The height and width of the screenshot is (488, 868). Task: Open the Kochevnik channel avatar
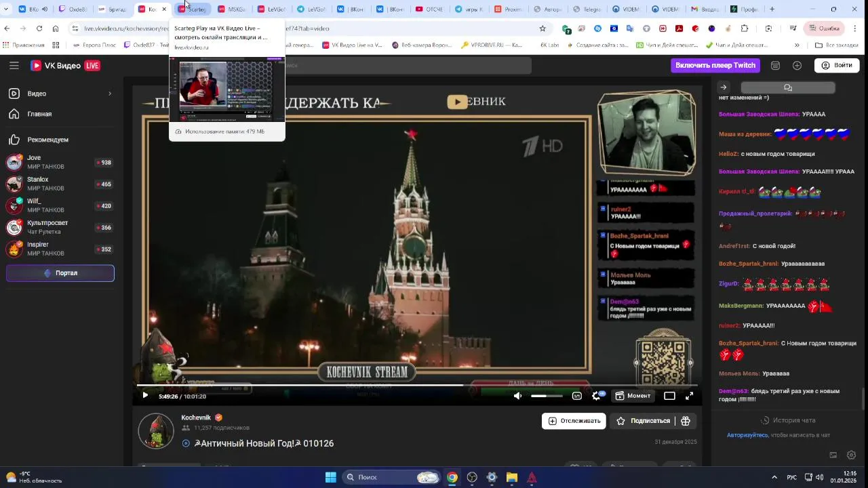156,430
